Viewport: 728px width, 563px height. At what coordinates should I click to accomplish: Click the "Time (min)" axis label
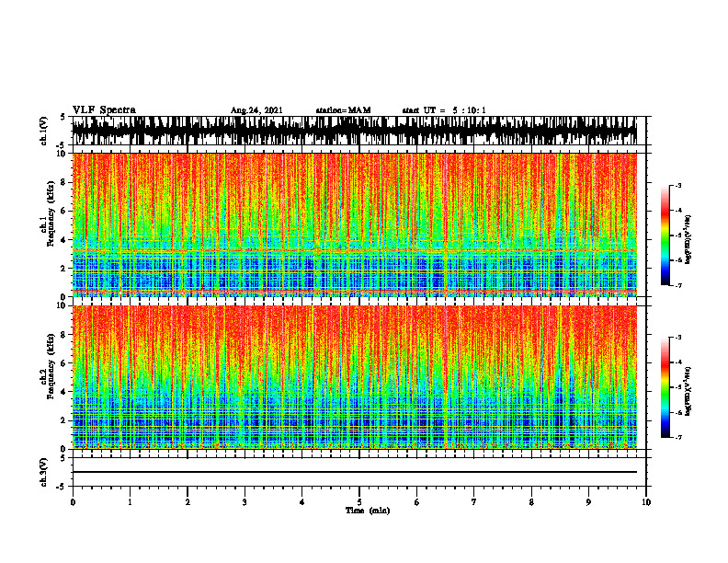(368, 511)
